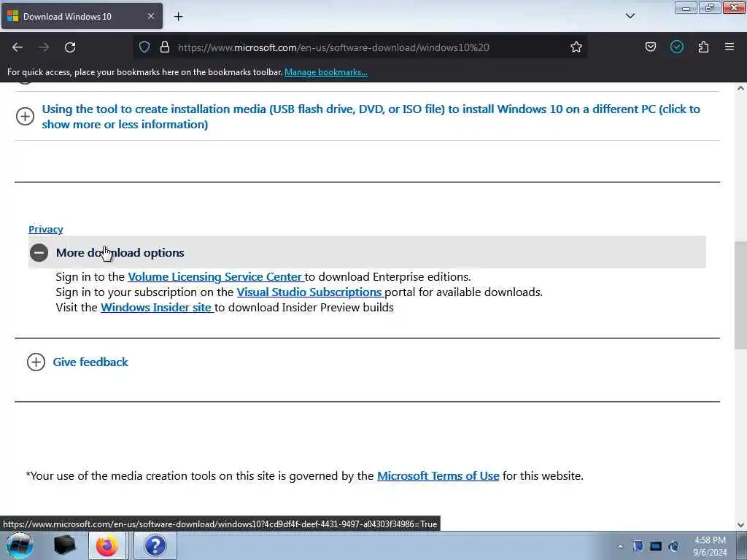Open the teal checkmark extension icon

676,47
